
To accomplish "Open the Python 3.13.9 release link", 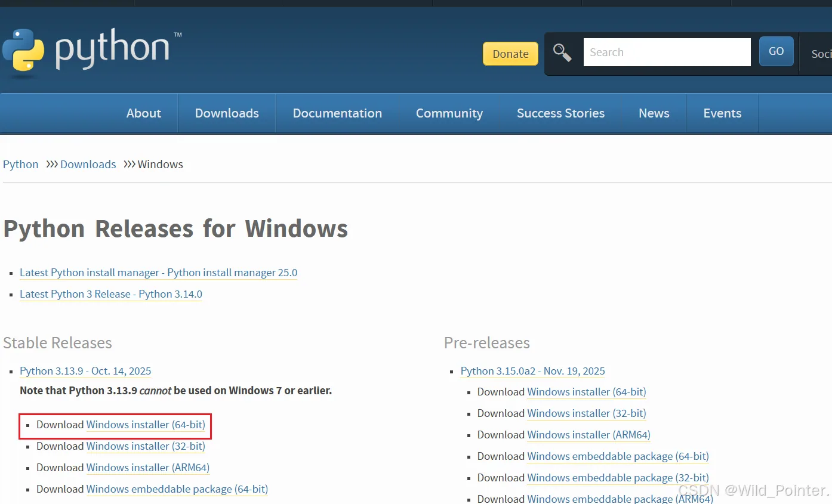I will tap(85, 371).
